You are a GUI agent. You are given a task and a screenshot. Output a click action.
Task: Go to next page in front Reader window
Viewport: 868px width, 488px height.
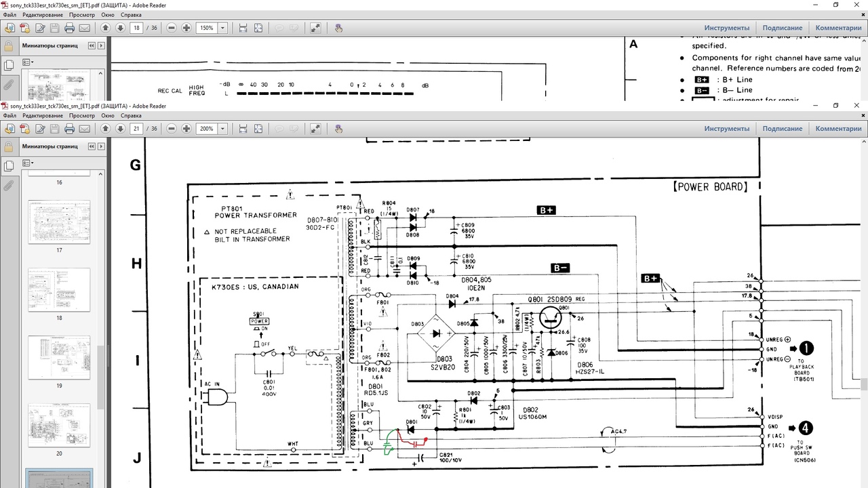point(120,128)
